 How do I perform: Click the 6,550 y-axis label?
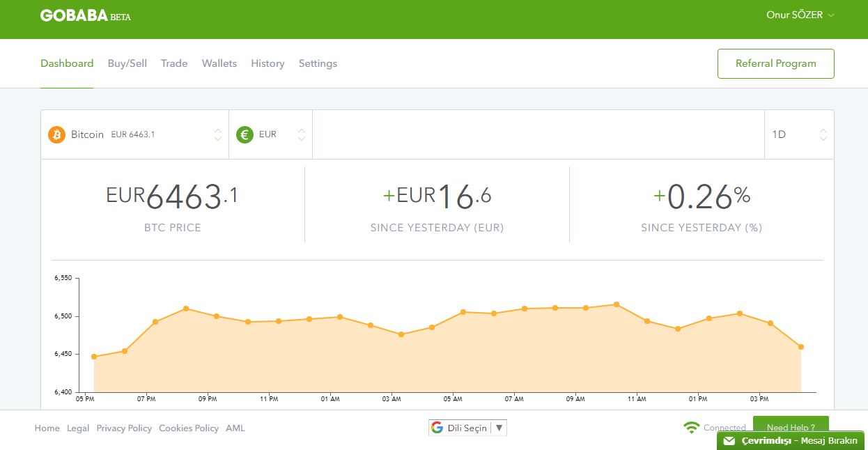[x=63, y=278]
